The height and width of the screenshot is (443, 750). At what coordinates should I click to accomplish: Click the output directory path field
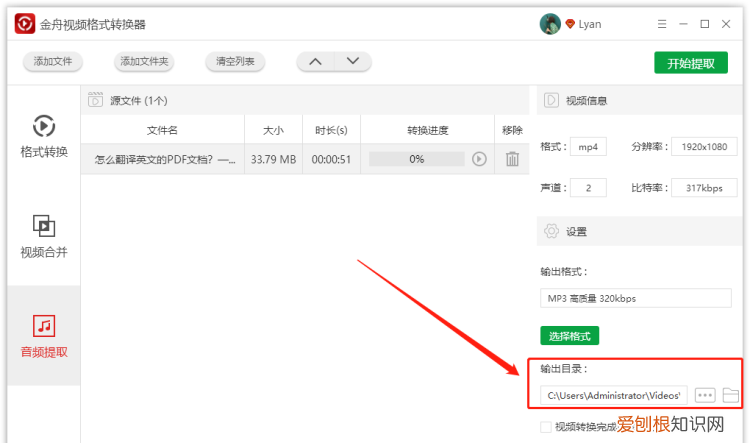[614, 395]
